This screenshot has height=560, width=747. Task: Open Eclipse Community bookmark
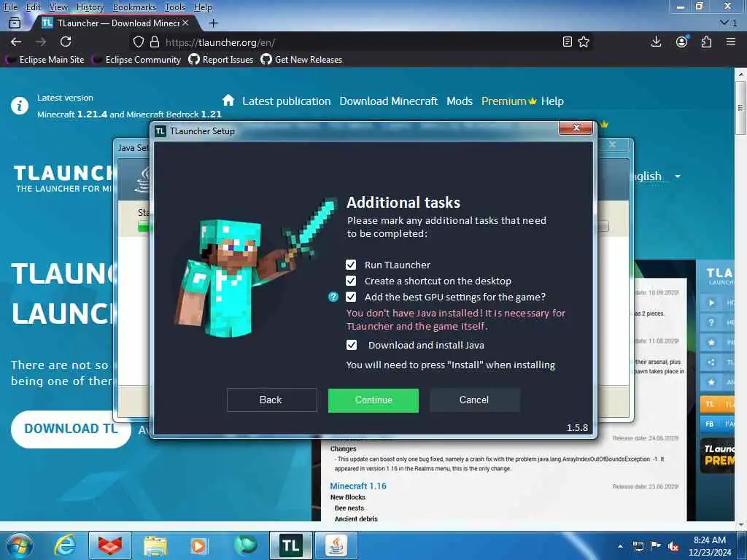[x=136, y=60]
